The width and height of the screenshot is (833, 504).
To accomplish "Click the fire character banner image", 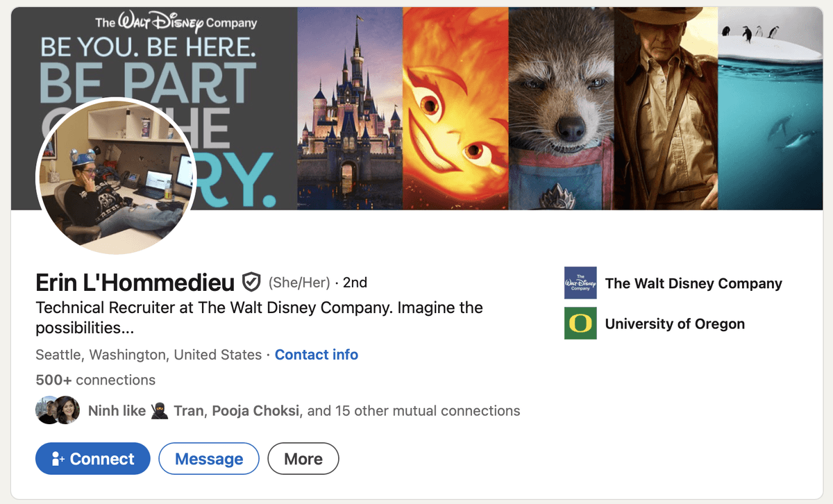I will pos(455,108).
